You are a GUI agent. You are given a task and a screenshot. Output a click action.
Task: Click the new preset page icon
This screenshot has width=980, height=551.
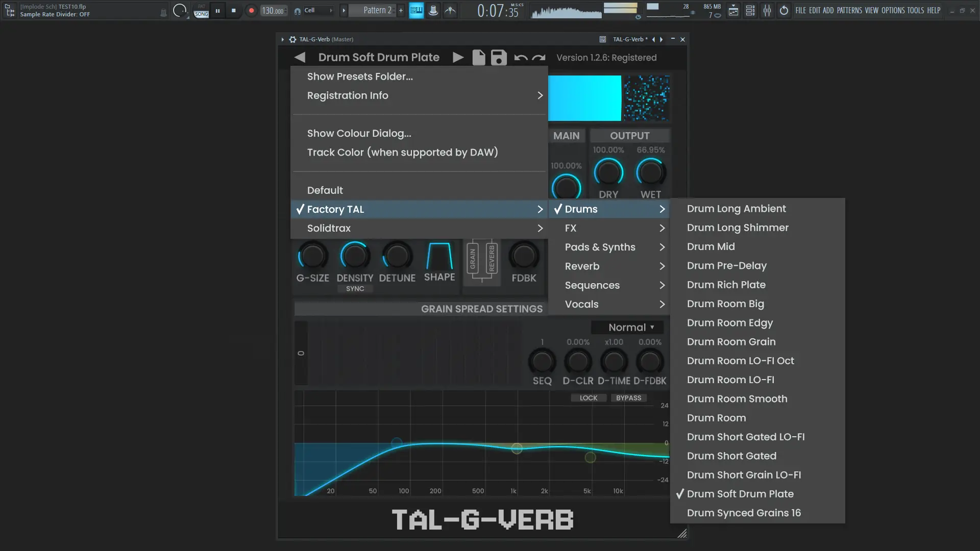click(478, 57)
